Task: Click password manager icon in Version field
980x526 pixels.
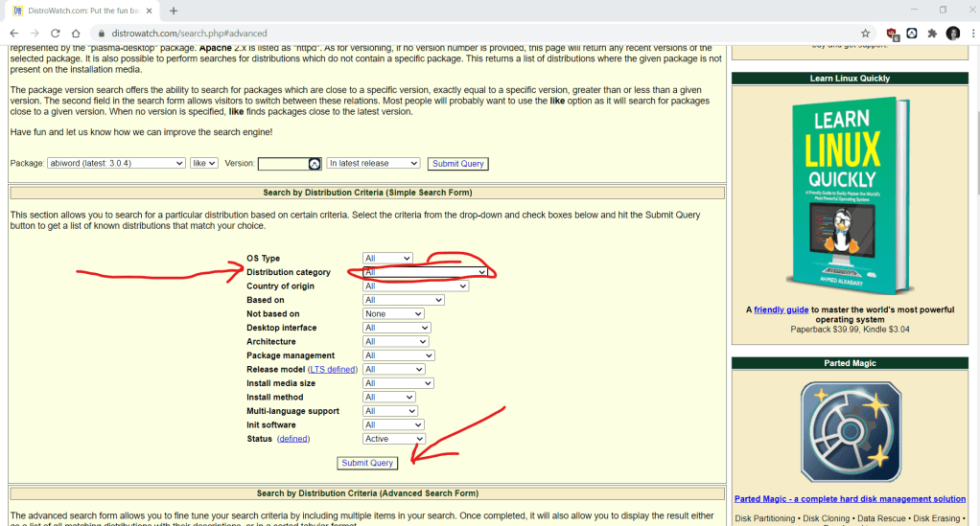Action: (x=314, y=164)
